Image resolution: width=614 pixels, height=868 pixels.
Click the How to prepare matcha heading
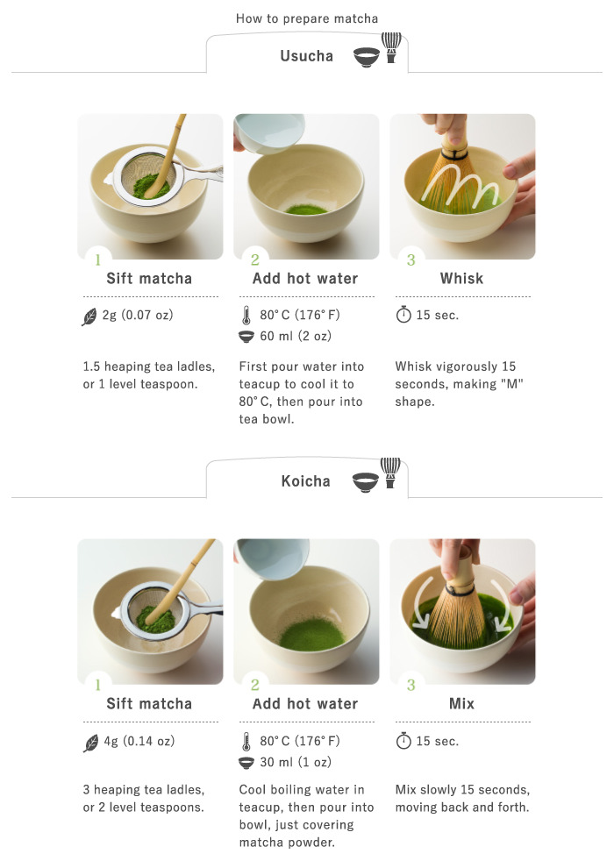[307, 18]
